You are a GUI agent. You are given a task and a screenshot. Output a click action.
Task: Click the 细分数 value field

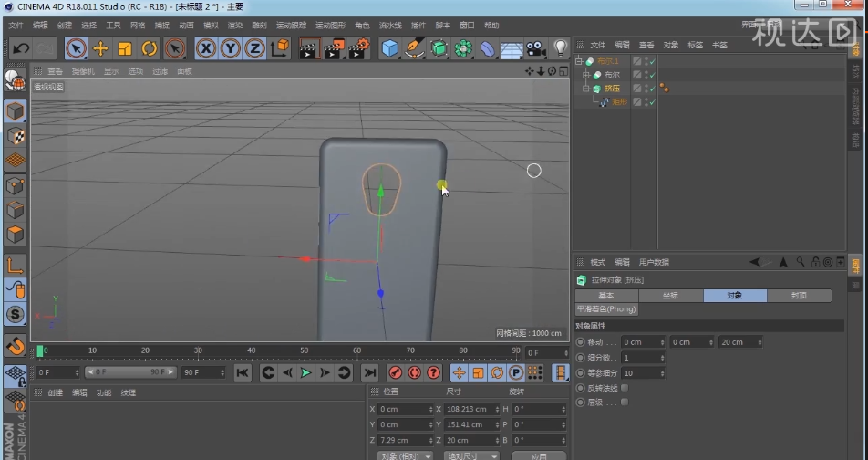click(x=642, y=358)
